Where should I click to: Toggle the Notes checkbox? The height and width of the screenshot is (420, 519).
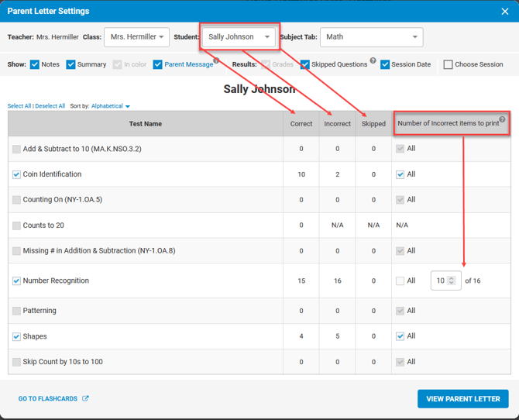pyautogui.click(x=35, y=64)
